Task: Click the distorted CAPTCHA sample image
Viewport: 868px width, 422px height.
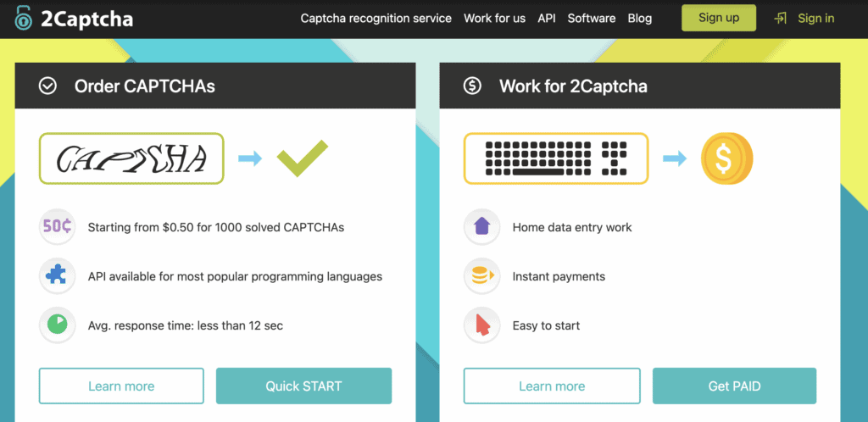Action: 131,158
